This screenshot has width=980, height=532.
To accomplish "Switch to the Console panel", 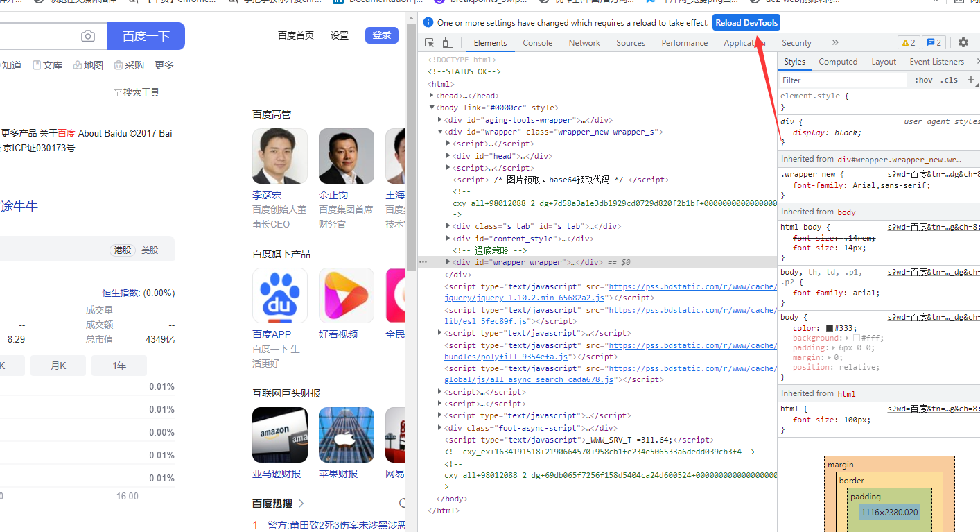I will (x=537, y=42).
